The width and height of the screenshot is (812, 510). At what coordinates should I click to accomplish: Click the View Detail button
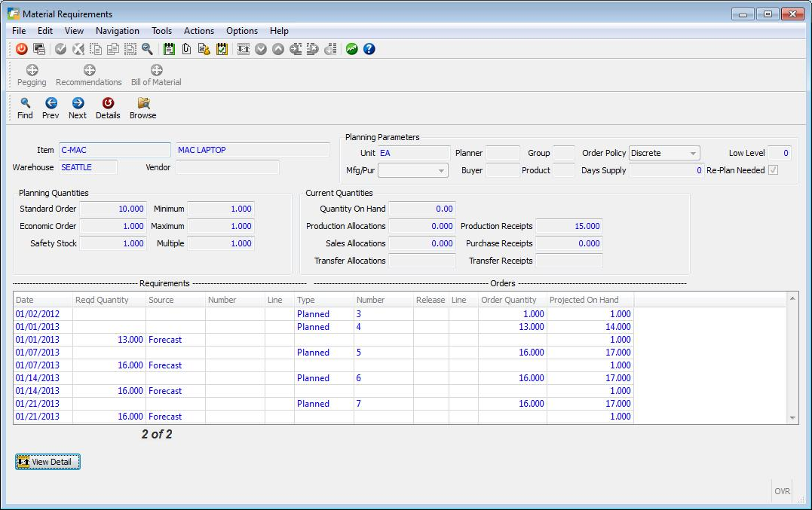coord(47,461)
